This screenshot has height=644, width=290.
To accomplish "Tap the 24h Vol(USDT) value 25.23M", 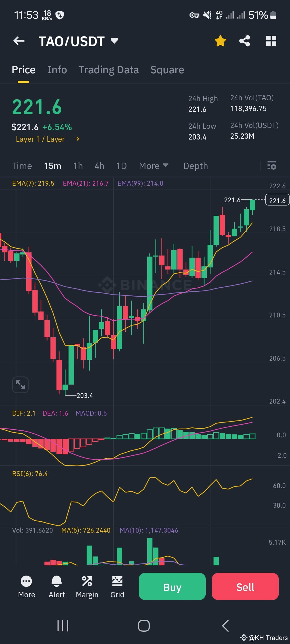I will [242, 136].
